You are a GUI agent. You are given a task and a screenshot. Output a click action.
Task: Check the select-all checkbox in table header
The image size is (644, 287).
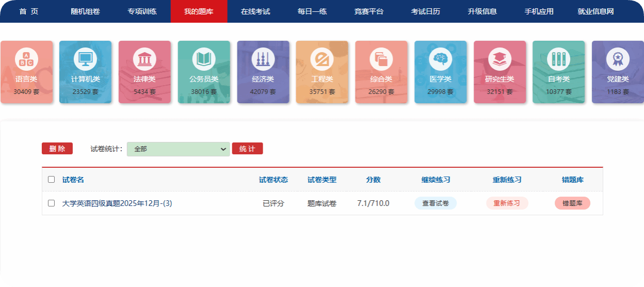point(51,180)
